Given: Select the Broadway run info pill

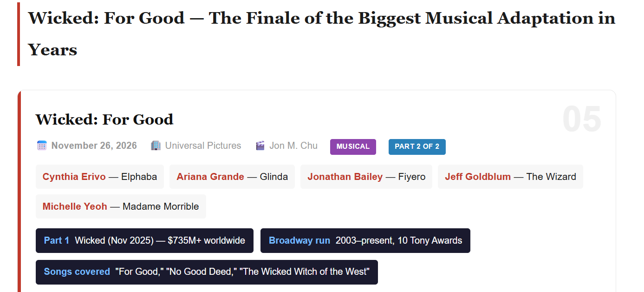Looking at the screenshot, I should pyautogui.click(x=365, y=240).
